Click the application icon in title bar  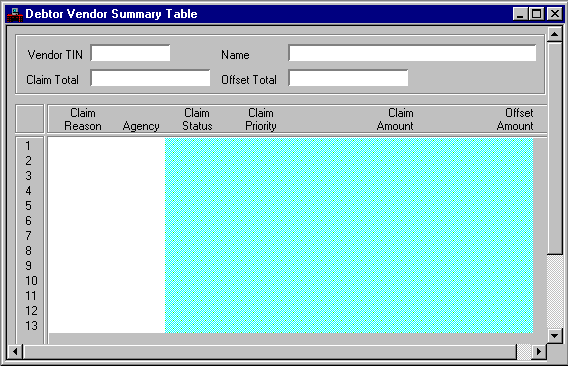[x=14, y=14]
